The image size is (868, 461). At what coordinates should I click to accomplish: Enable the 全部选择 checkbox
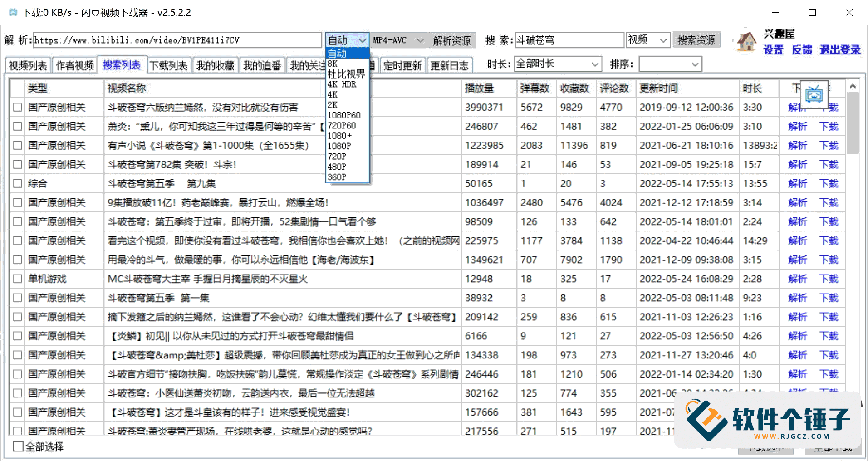click(x=18, y=446)
